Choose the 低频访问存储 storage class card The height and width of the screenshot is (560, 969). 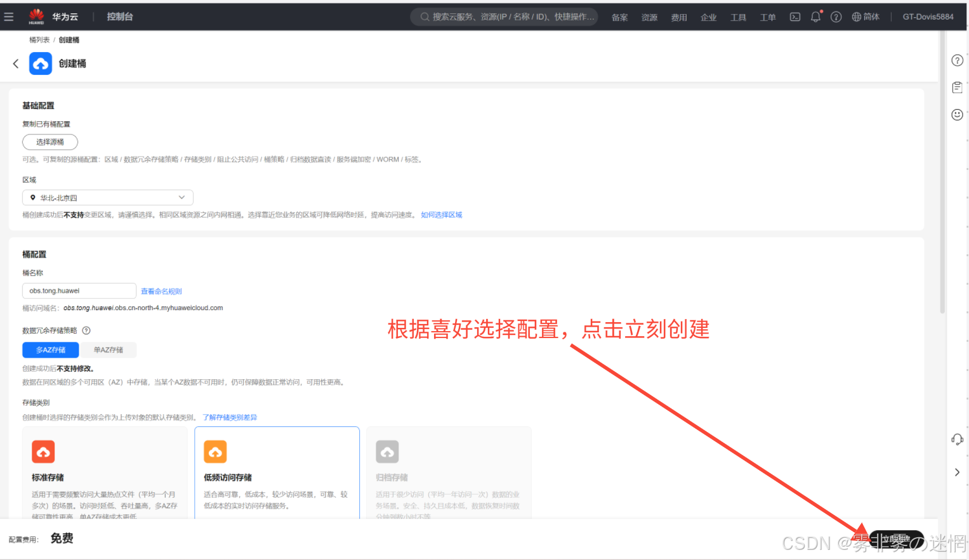coord(277,472)
